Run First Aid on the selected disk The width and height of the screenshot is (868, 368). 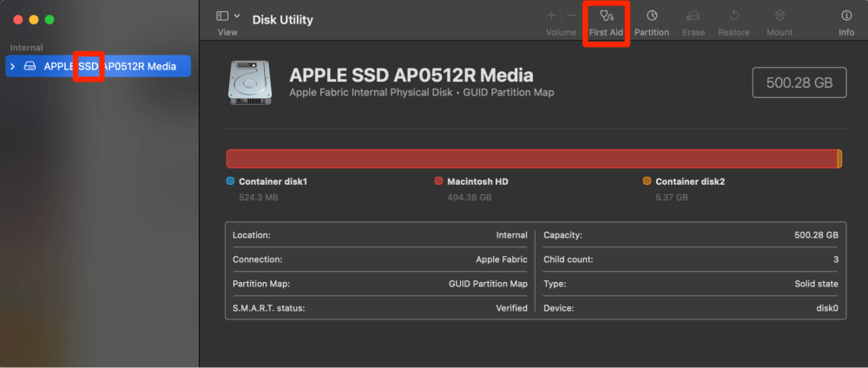(606, 23)
